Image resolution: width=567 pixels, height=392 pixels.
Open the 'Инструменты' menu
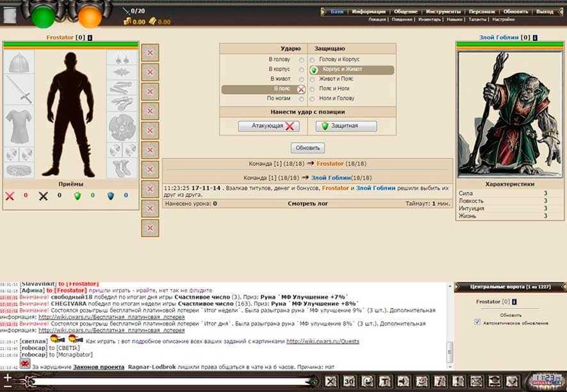tap(443, 12)
